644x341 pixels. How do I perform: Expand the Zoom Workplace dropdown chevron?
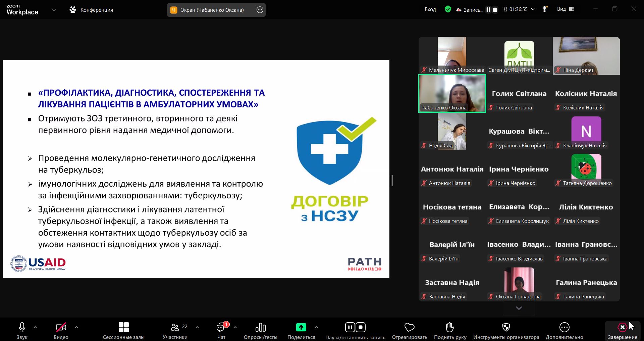54,10
